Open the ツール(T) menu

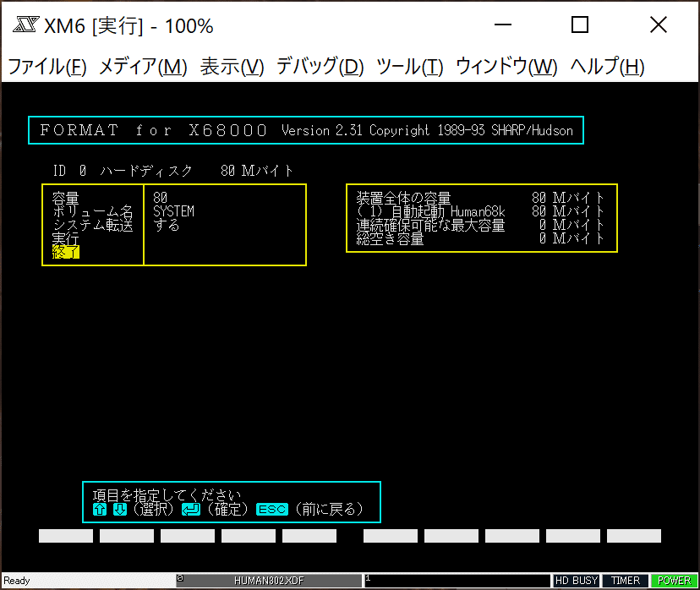click(x=410, y=67)
